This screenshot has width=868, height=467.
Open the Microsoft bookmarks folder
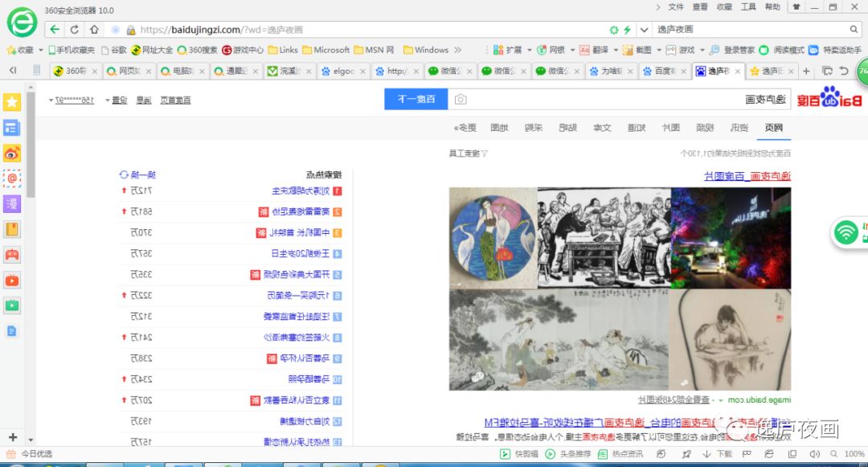326,50
